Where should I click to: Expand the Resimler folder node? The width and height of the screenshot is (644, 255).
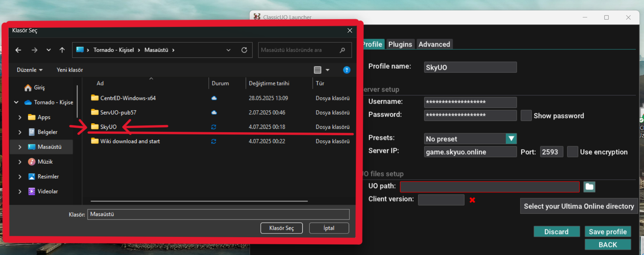click(x=20, y=177)
